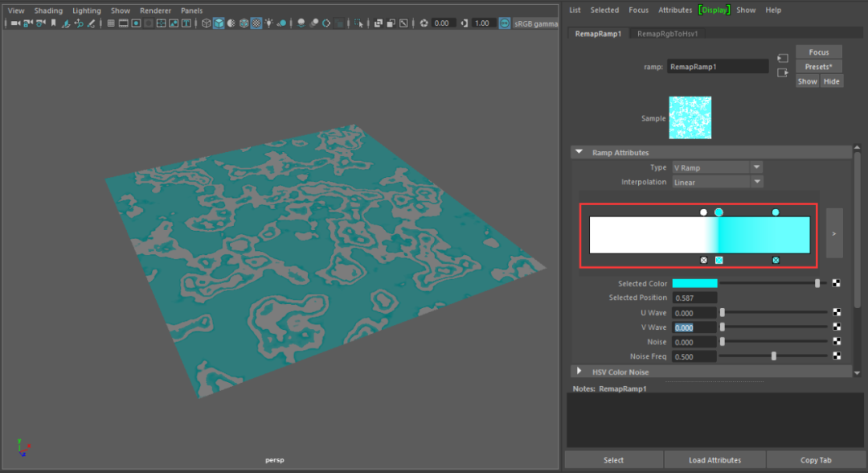Click the checker map button for U Wave
Viewport: 868px width, 473px height.
click(x=837, y=312)
